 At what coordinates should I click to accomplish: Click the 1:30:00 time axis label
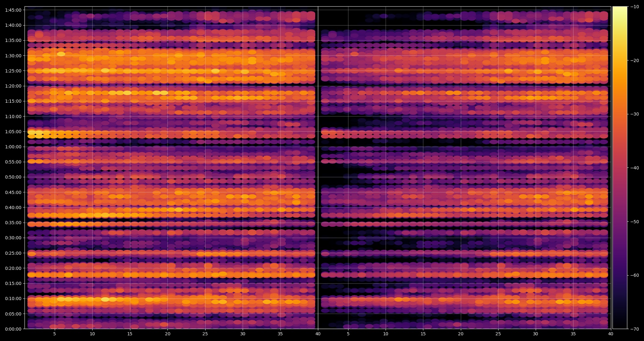coord(13,56)
